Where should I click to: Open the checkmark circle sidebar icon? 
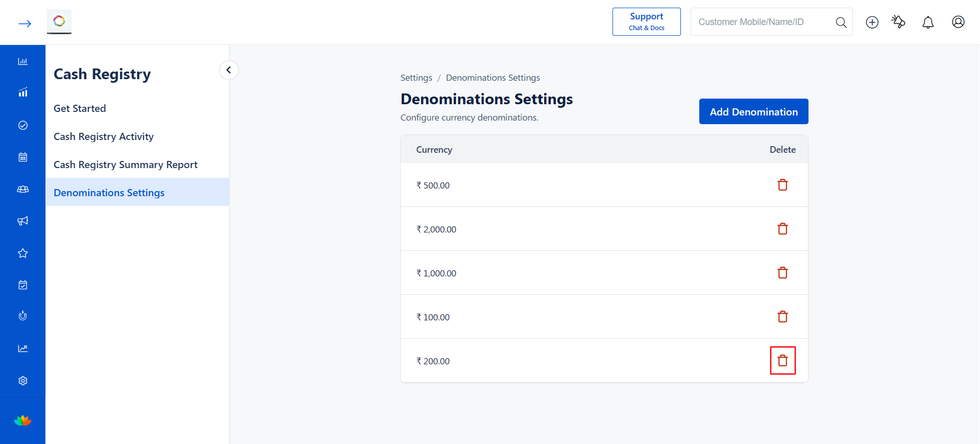(x=23, y=125)
